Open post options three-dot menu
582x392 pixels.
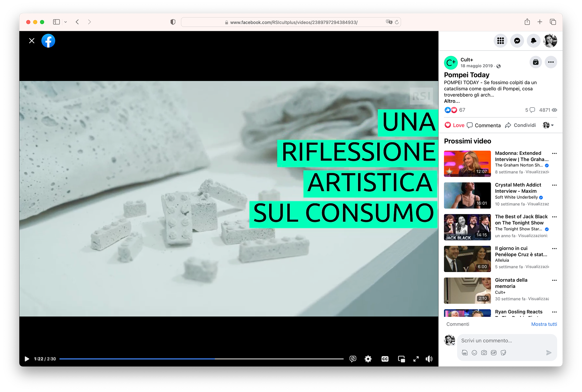[551, 62]
